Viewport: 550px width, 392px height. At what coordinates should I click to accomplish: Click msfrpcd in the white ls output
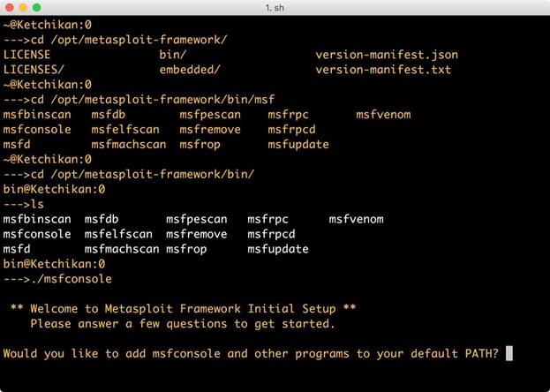271,234
